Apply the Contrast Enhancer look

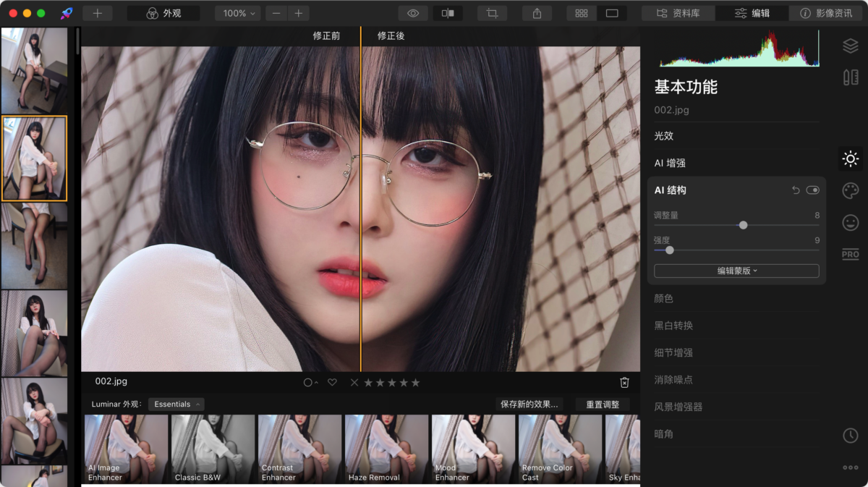tap(299, 449)
